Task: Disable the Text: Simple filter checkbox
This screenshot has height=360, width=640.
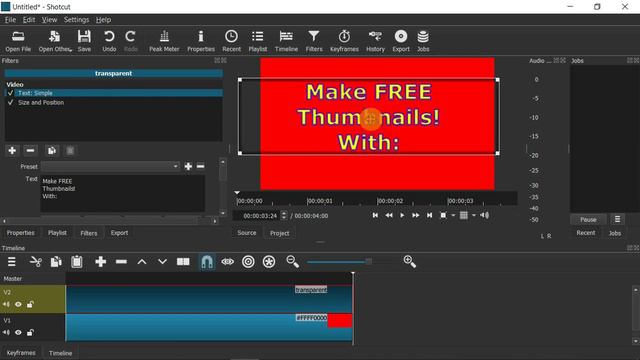Action: tap(10, 93)
